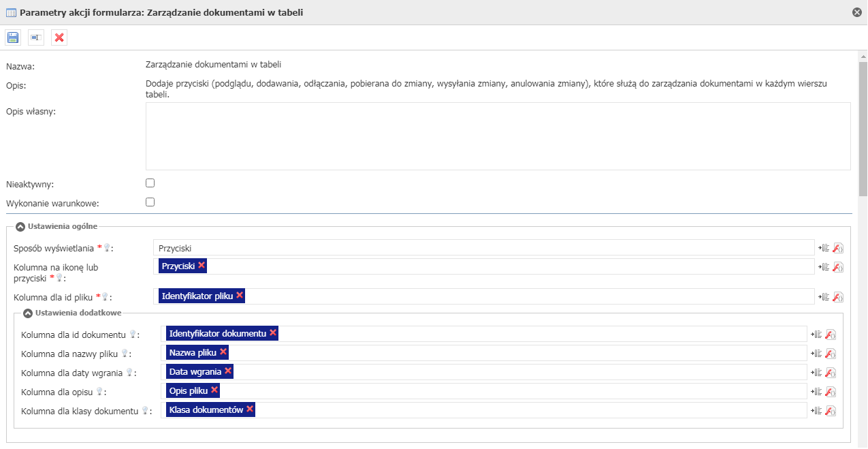Click hint bulb next to Kolumna dla nazwy pliku

(x=125, y=354)
